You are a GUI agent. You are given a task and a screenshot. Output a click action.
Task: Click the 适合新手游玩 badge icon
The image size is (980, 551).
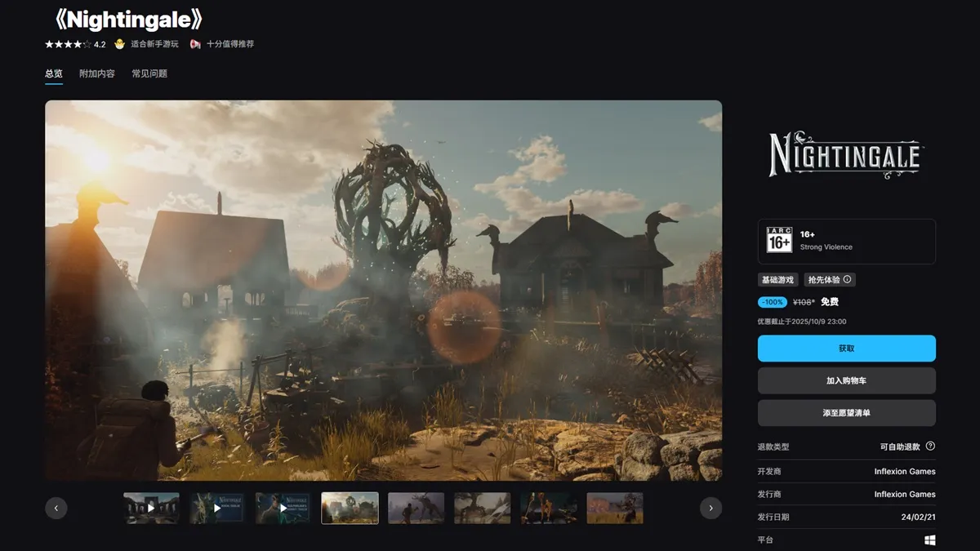120,44
